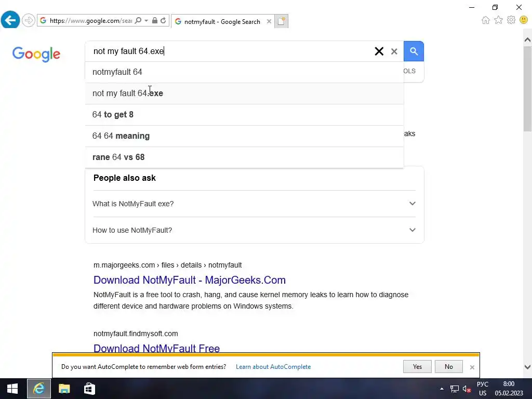Open File Explorer from taskbar
Screen dimensions: 532x399
pyautogui.click(x=64, y=389)
